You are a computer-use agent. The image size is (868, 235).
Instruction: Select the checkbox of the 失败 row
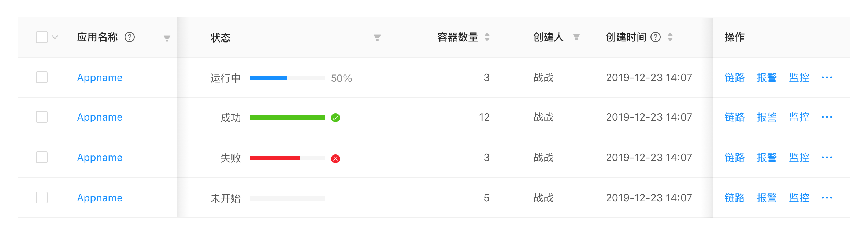coord(42,157)
